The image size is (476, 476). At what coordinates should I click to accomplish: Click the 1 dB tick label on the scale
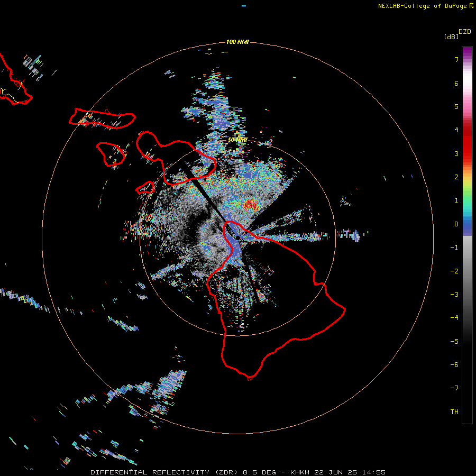[x=456, y=200]
